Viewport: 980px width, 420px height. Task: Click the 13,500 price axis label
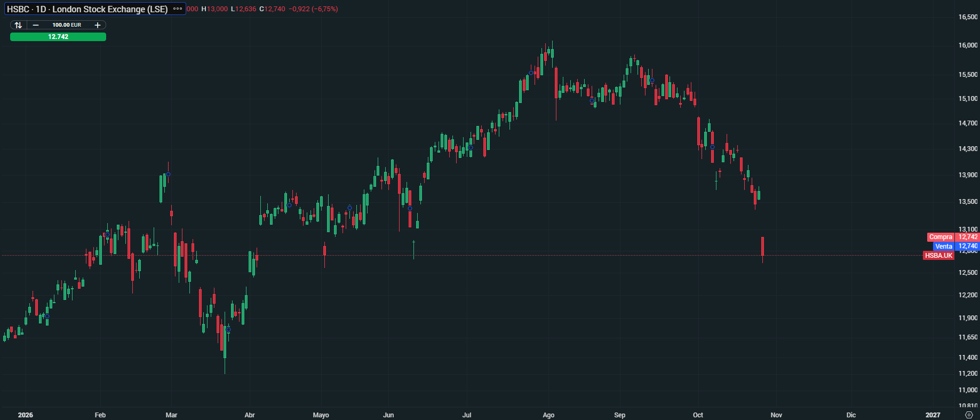click(968, 202)
